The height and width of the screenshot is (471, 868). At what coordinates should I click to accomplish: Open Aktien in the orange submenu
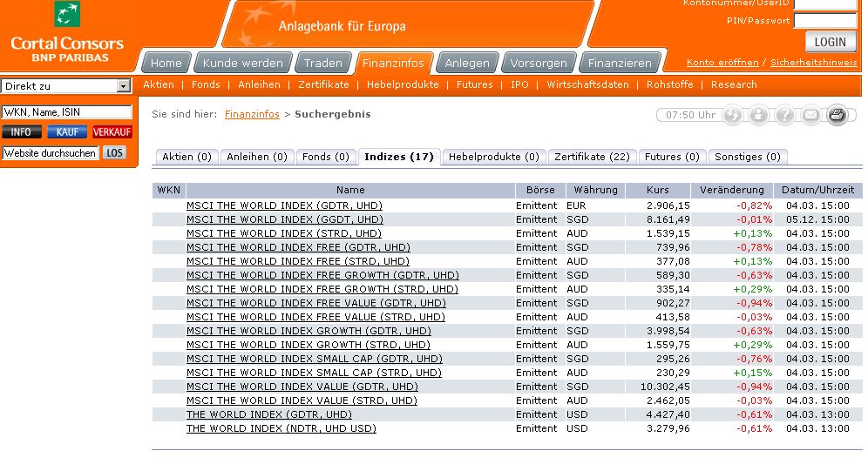coord(159,84)
